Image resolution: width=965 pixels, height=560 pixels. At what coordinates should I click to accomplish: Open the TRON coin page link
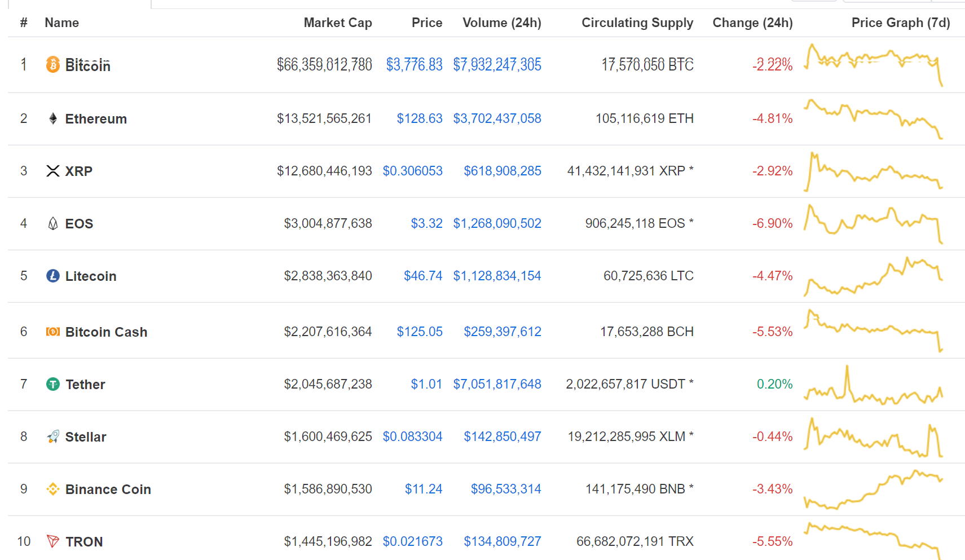[x=84, y=542]
